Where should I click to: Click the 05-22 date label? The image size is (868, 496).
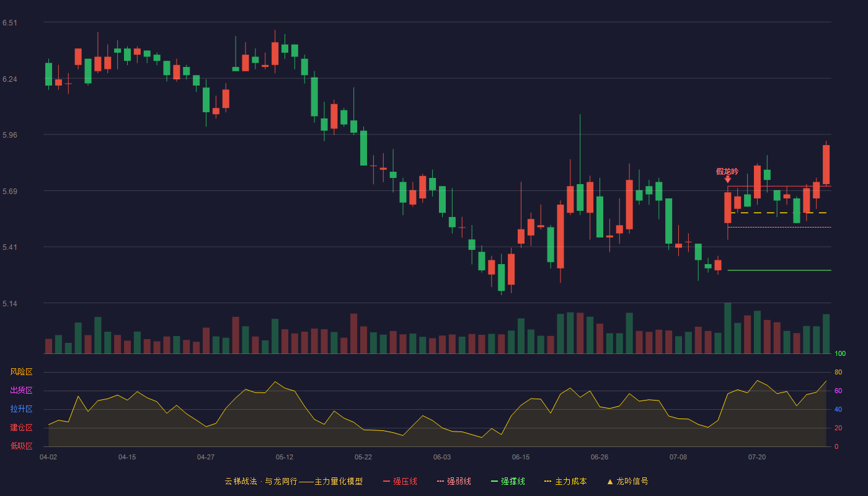click(x=363, y=457)
